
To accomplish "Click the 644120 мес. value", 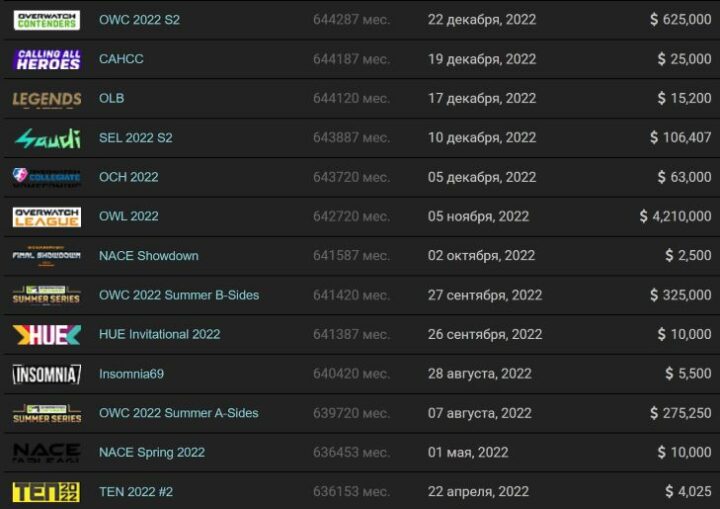I will click(x=351, y=98).
